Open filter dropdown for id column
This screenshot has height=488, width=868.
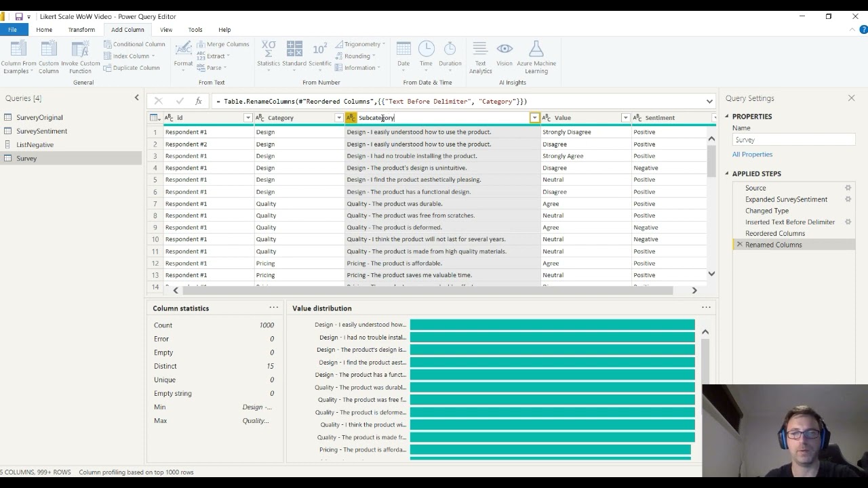[x=248, y=118]
